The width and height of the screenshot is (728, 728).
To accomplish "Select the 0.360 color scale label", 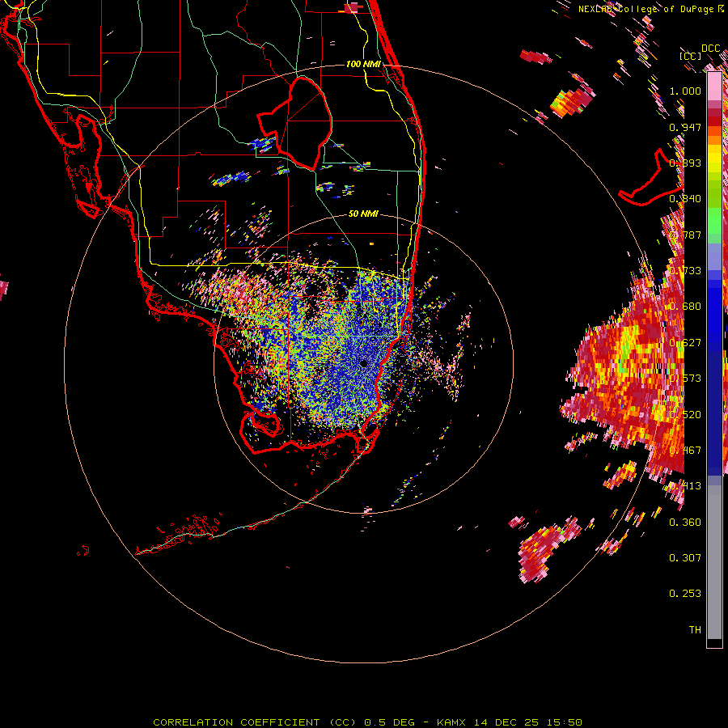I will coord(685,523).
